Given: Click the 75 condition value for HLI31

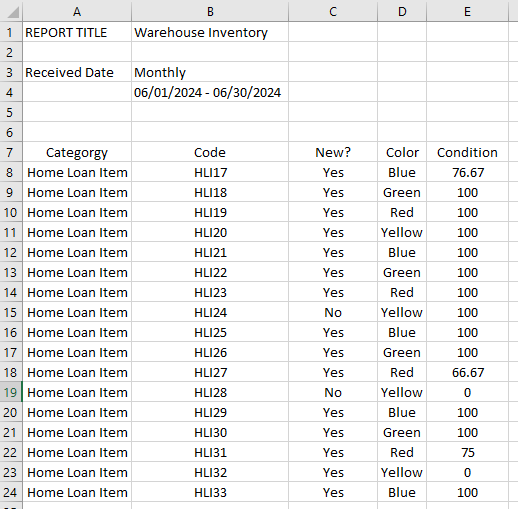Looking at the screenshot, I should [467, 452].
